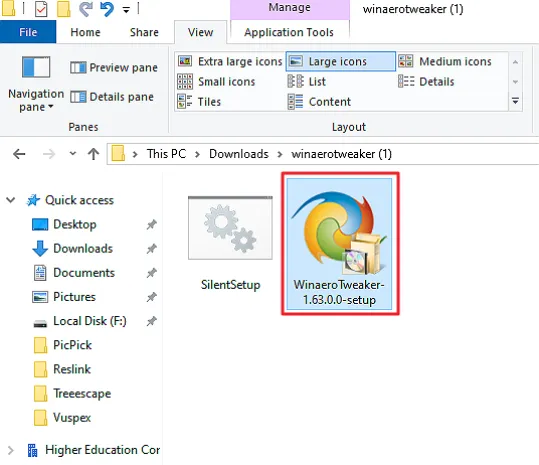Viewport: 539px width, 465px height.
Task: Choose Extra large icons layout
Action: 230,62
